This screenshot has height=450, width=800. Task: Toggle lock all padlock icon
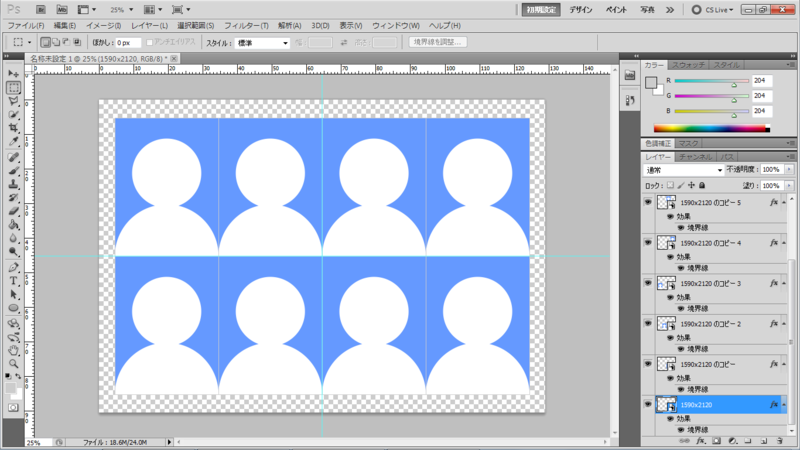pyautogui.click(x=702, y=185)
